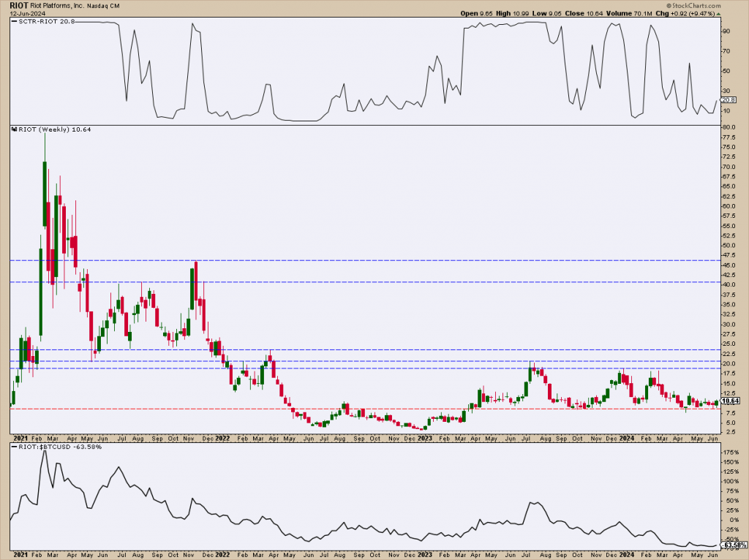749x560 pixels.
Task: Click the 175% tick on the ratio axis
Action: click(731, 452)
